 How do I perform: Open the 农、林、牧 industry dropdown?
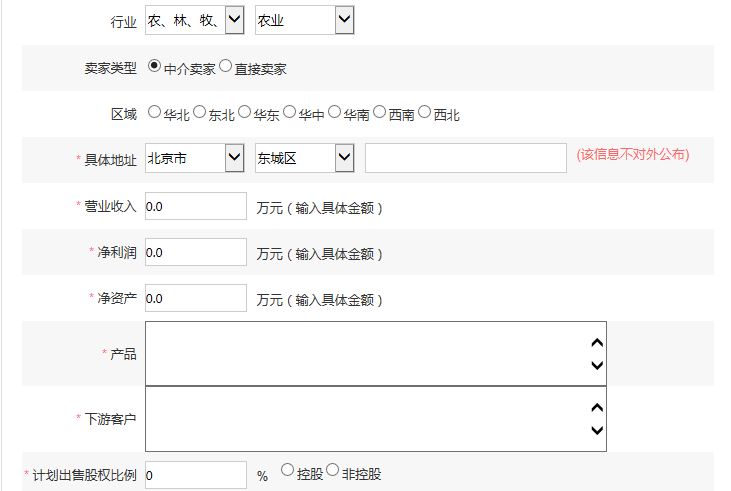point(194,20)
